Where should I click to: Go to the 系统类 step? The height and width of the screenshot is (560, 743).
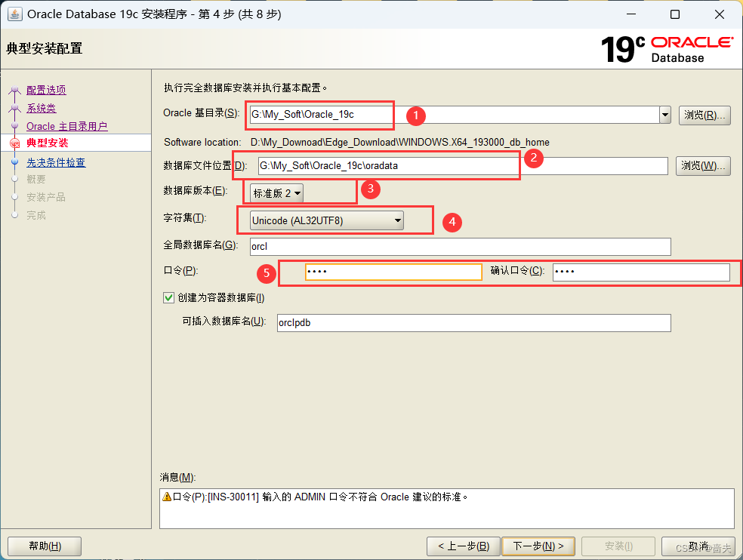42,108
